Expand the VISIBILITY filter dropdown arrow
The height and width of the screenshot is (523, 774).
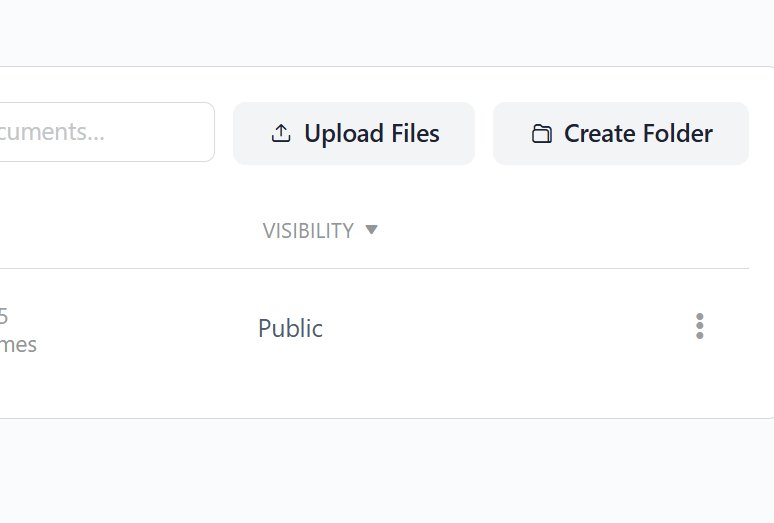(372, 230)
